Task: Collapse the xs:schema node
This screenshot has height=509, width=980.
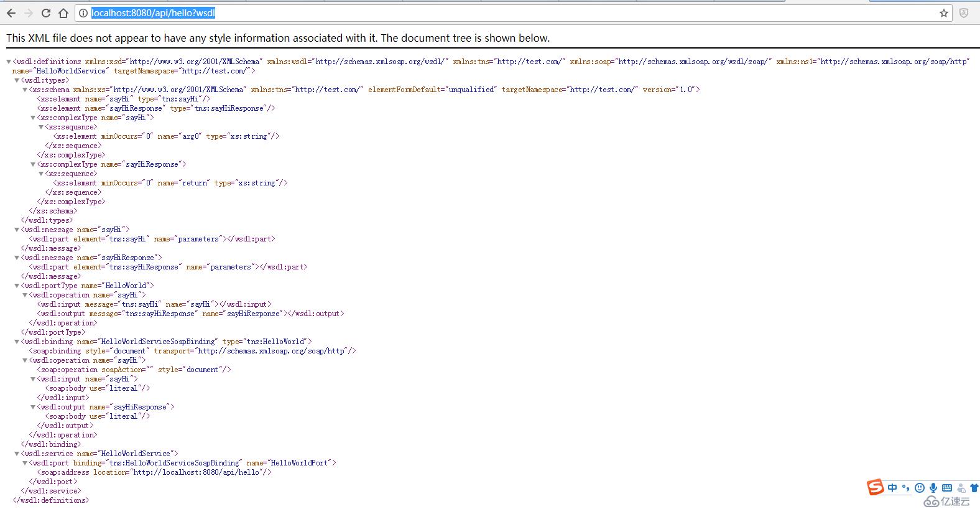Action: [x=25, y=90]
